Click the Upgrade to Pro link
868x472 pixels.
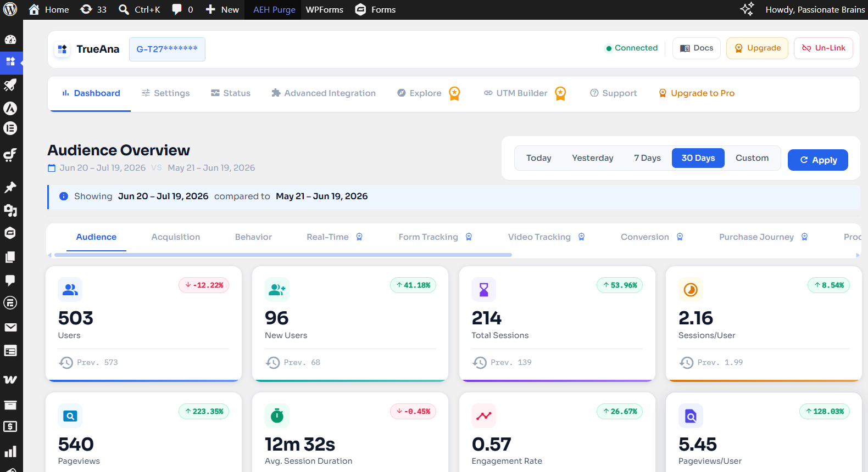[x=697, y=93]
